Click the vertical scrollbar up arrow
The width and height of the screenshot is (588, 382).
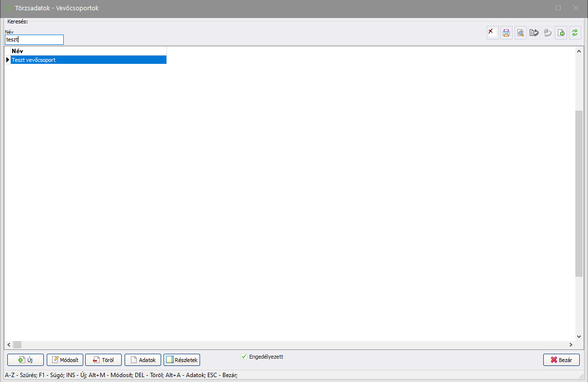pyautogui.click(x=579, y=51)
